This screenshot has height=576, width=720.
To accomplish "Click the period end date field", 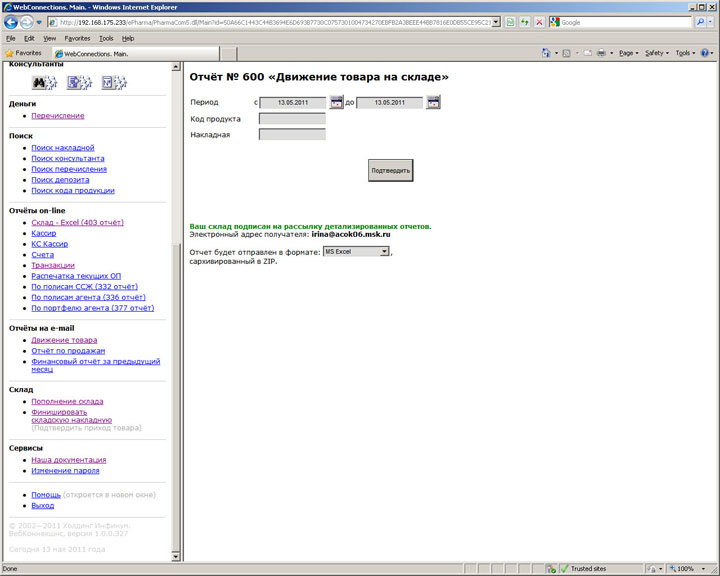I will click(389, 102).
